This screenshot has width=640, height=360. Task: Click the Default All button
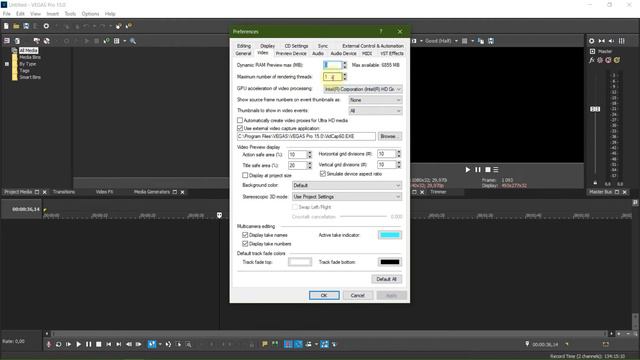[x=387, y=279]
